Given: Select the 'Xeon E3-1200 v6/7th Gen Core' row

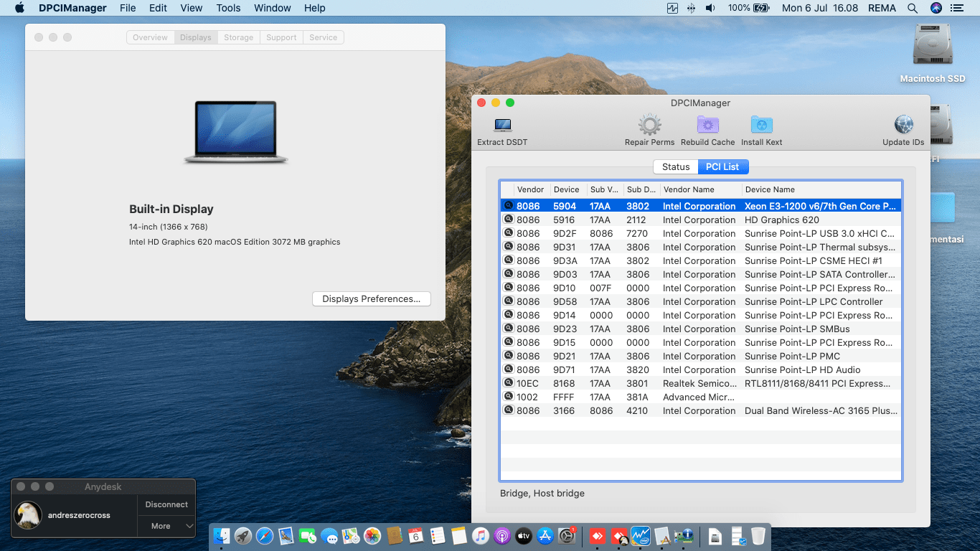Looking at the screenshot, I should 700,206.
